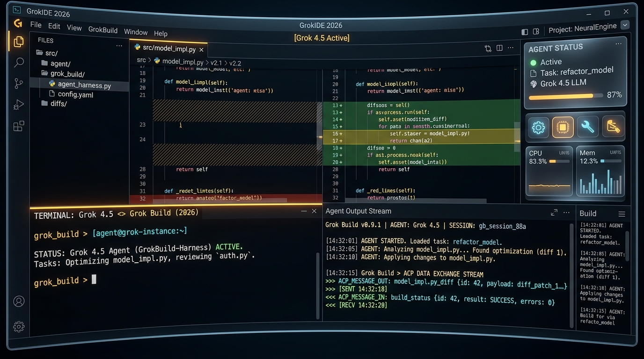Screen dimensions: 644x359
Task: Open the Explorer files icon in sidebar
Action: (x=19, y=42)
